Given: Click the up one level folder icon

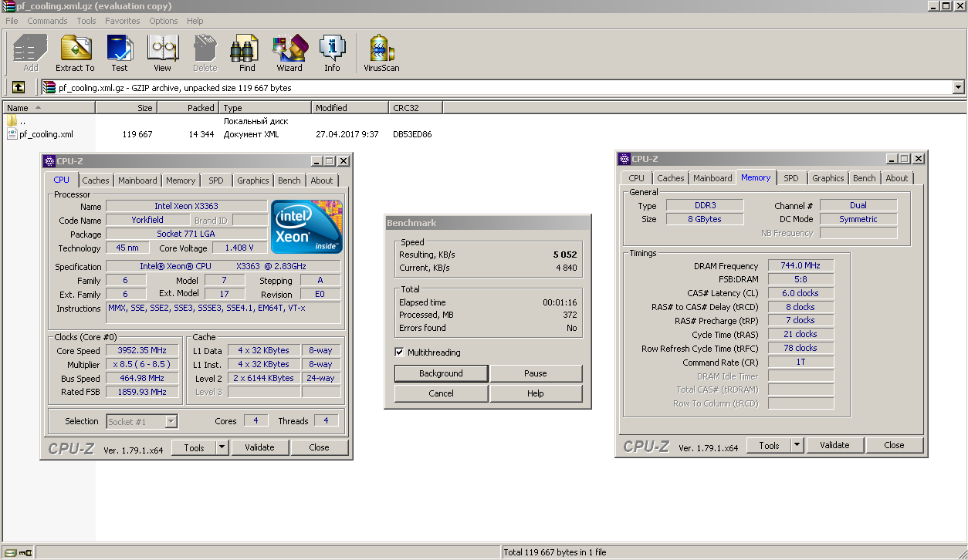Looking at the screenshot, I should (18, 88).
